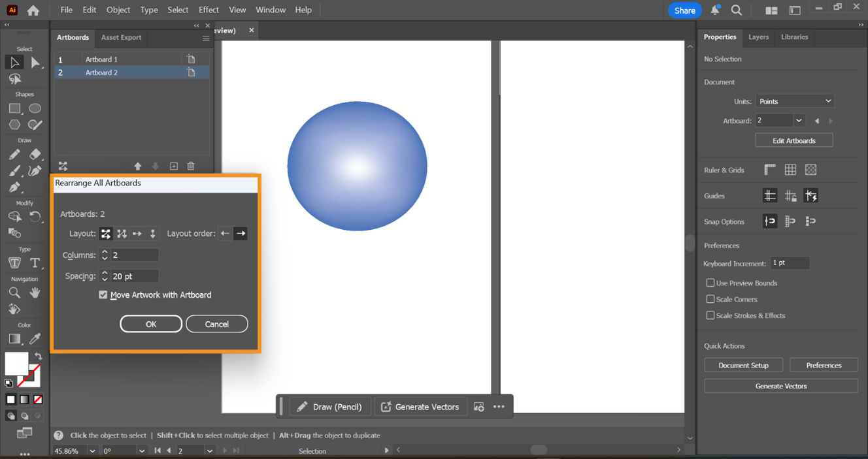Open the Effect menu
The height and width of the screenshot is (459, 868).
tap(209, 9)
